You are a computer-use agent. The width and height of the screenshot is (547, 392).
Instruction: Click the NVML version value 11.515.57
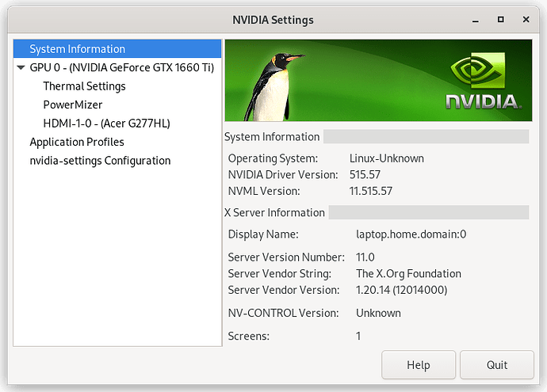click(371, 191)
